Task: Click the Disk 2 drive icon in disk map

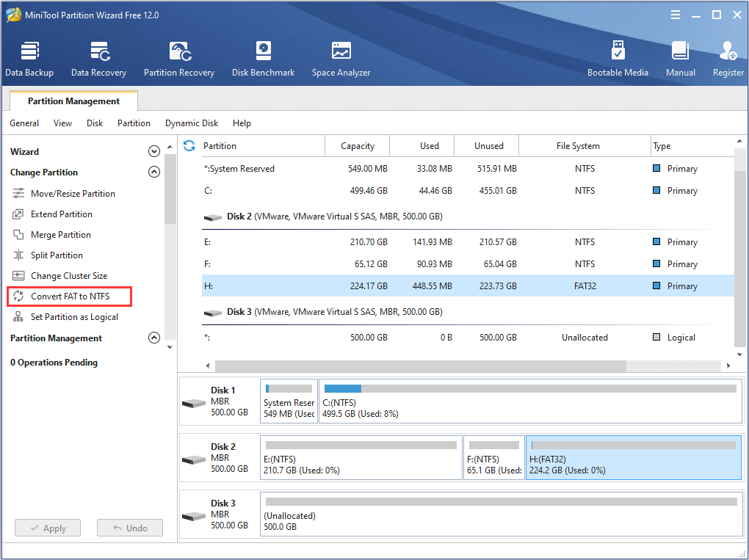Action: (194, 460)
